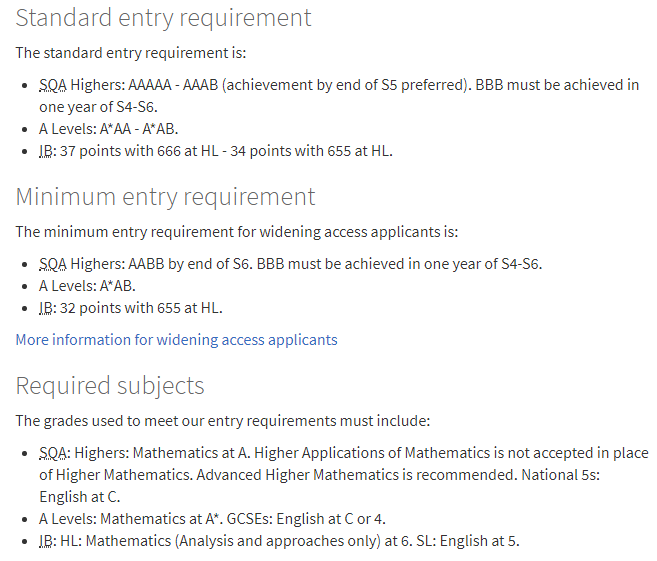This screenshot has width=657, height=561.
Task: Click the "Standard entry requirement" heading
Action: [163, 18]
